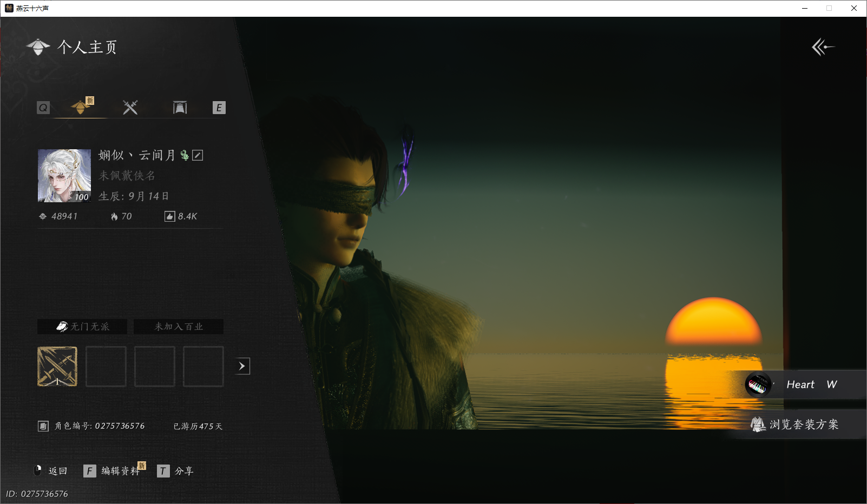
Task: Click the thumbs-up likes icon
Action: pyautogui.click(x=169, y=216)
